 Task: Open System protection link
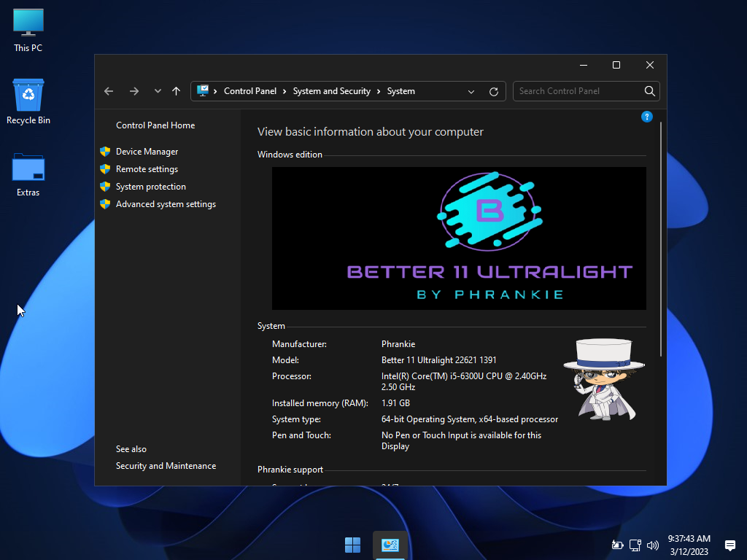click(x=150, y=187)
